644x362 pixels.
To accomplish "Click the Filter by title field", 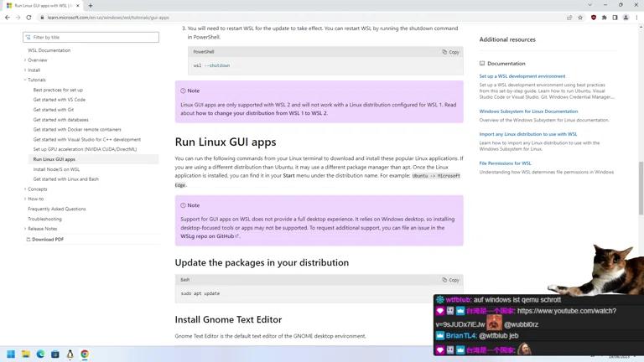I will click(91, 38).
